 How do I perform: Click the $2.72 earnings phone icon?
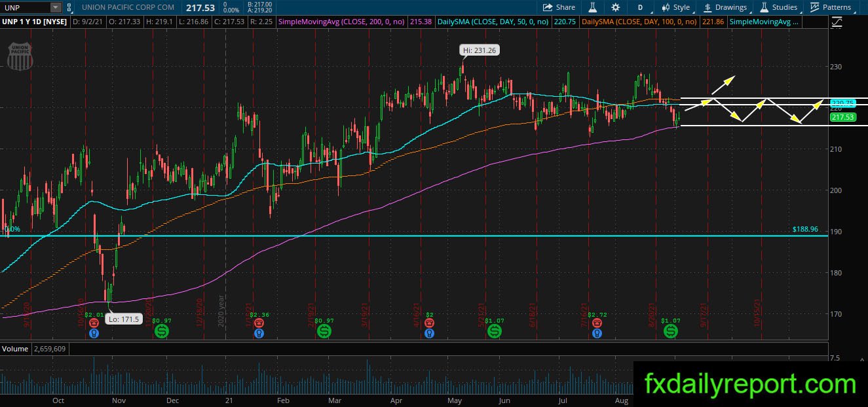tap(597, 323)
